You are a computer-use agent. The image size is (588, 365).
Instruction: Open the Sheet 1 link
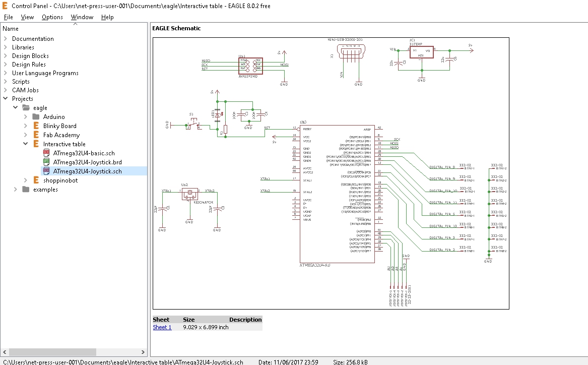162,327
